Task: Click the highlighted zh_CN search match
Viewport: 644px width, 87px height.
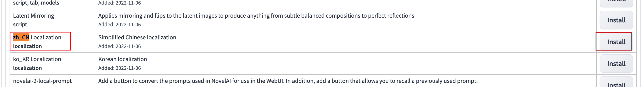Action: click(21, 37)
